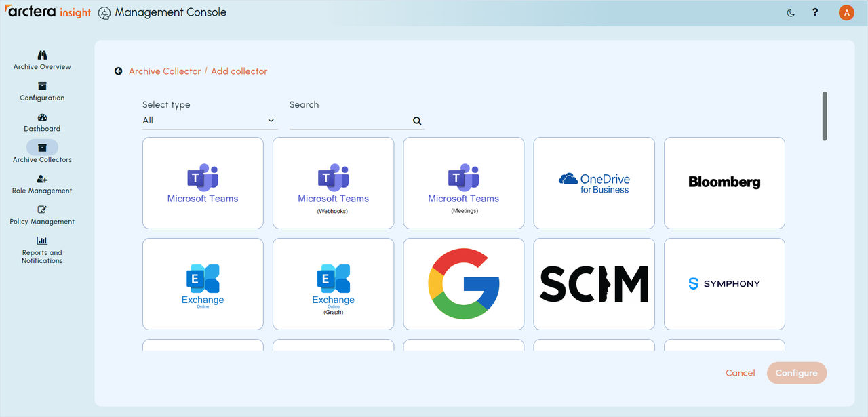
Task: Click the Add collector breadcrumb
Action: [239, 71]
